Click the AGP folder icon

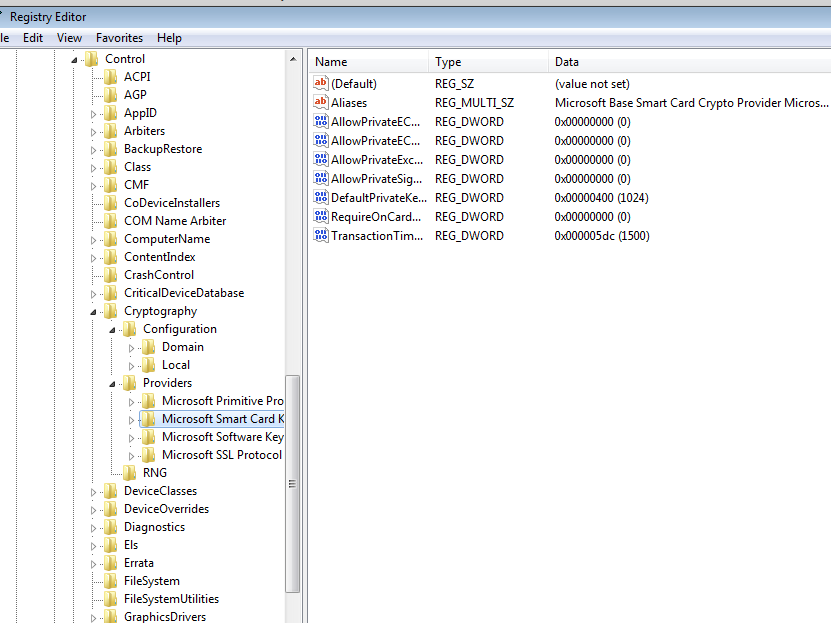coord(111,95)
